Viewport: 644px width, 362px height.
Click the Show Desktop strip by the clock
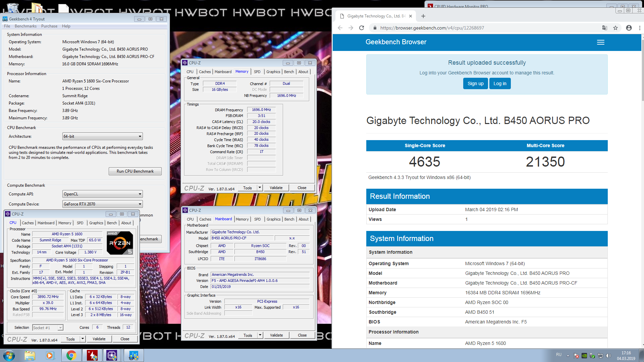(x=641, y=356)
